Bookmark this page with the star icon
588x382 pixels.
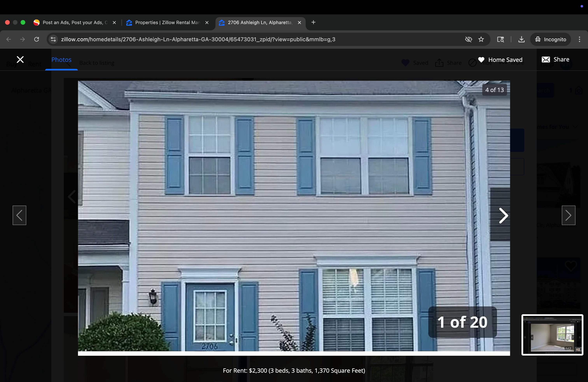click(481, 39)
